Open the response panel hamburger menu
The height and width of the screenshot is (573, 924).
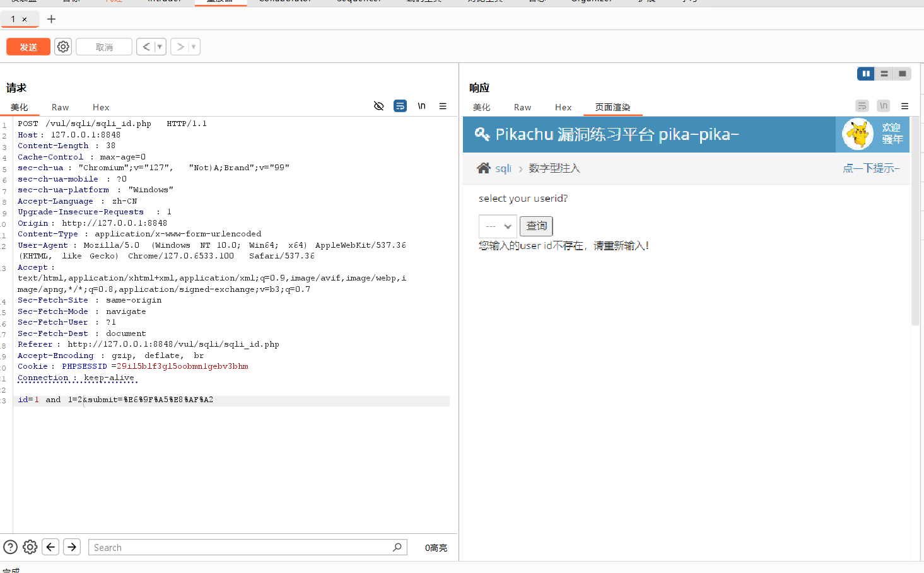pyautogui.click(x=904, y=106)
